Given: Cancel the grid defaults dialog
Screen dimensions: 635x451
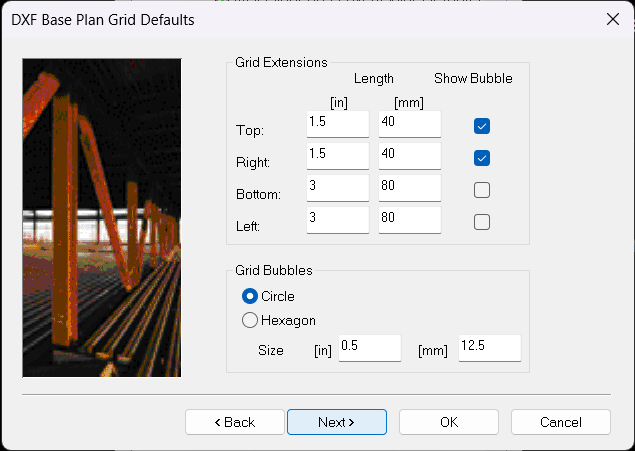Looking at the screenshot, I should 560,422.
